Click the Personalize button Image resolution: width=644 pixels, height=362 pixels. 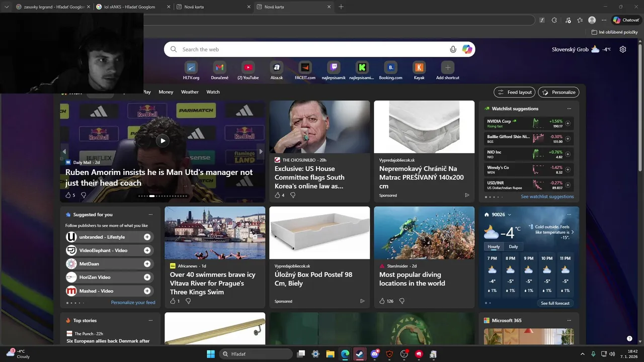pyautogui.click(x=558, y=93)
